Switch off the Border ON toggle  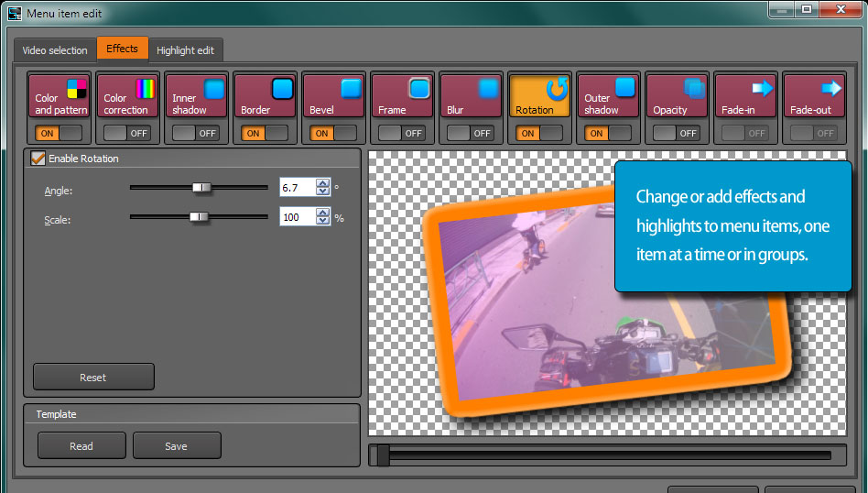265,133
